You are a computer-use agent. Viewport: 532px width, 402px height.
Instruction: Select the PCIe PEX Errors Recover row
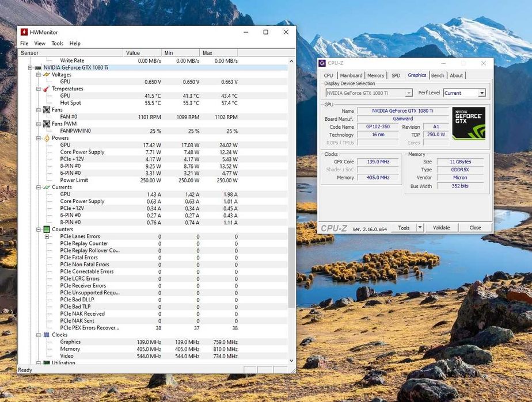(153, 328)
